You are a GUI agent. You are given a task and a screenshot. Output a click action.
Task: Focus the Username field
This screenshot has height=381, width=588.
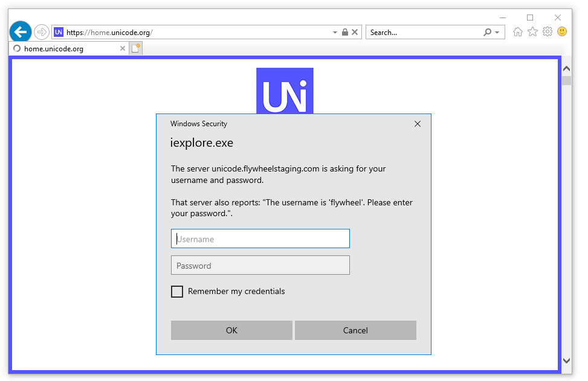pyautogui.click(x=260, y=239)
